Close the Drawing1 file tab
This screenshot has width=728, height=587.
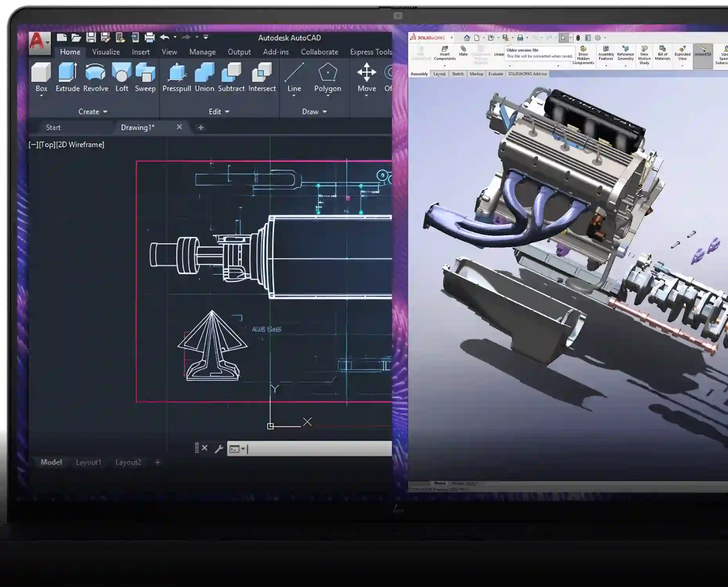179,127
